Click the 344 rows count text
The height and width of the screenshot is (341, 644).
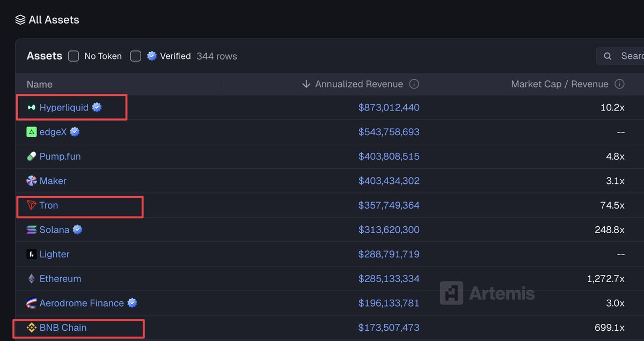[217, 56]
